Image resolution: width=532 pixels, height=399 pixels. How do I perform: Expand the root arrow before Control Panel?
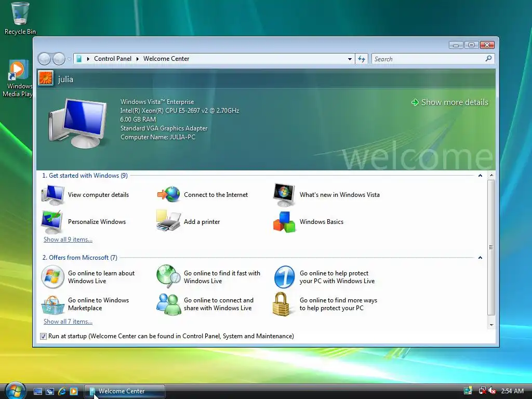pos(88,59)
